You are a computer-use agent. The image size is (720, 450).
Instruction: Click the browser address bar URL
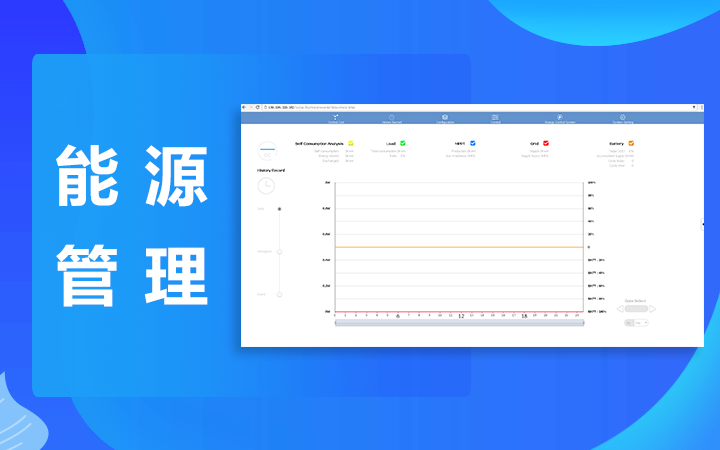[x=311, y=107]
